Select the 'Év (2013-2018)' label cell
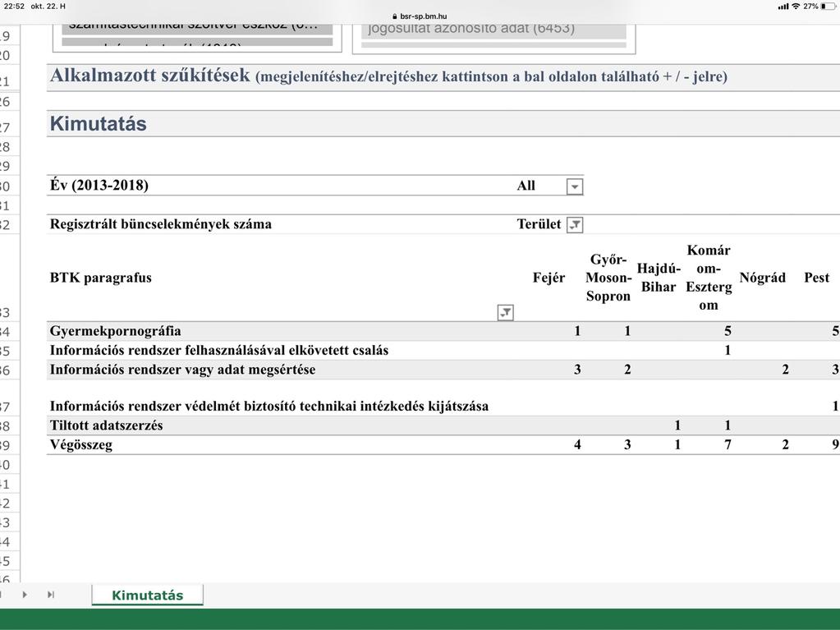Image resolution: width=840 pixels, height=630 pixels. coord(99,186)
